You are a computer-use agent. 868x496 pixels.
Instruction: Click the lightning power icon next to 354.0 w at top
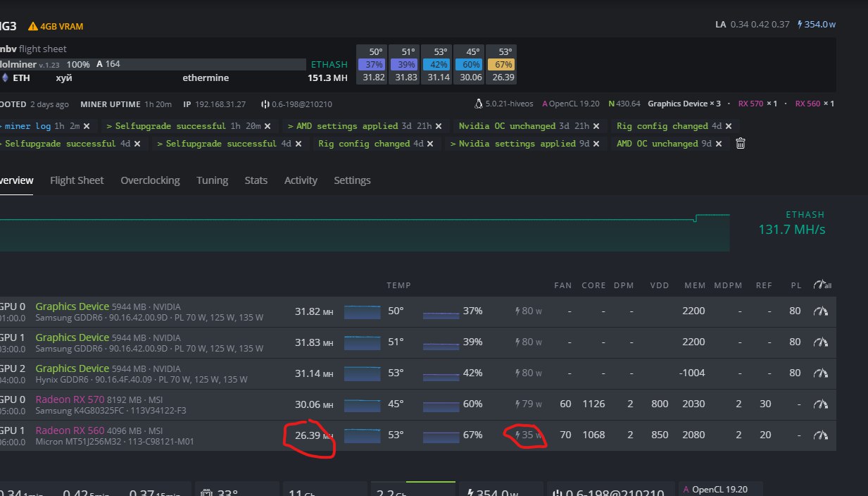click(x=799, y=24)
